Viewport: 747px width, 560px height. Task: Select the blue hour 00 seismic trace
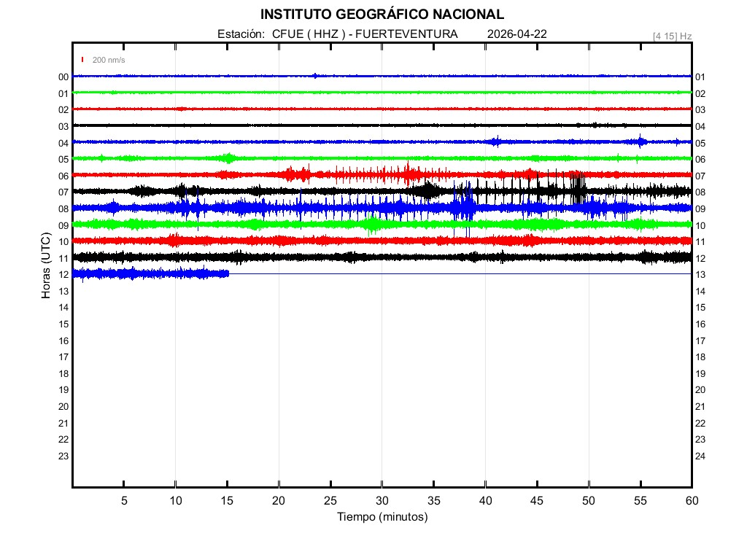pos(382,76)
